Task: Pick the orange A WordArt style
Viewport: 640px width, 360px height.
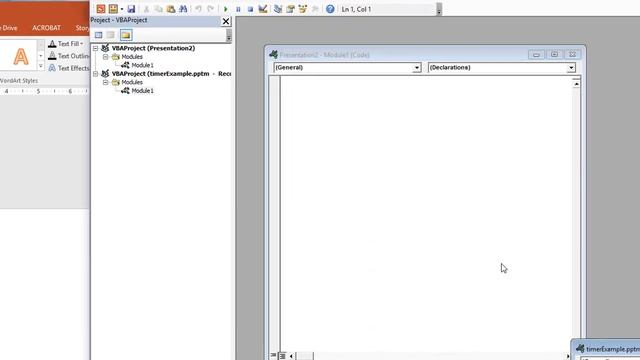Action: pos(20,56)
